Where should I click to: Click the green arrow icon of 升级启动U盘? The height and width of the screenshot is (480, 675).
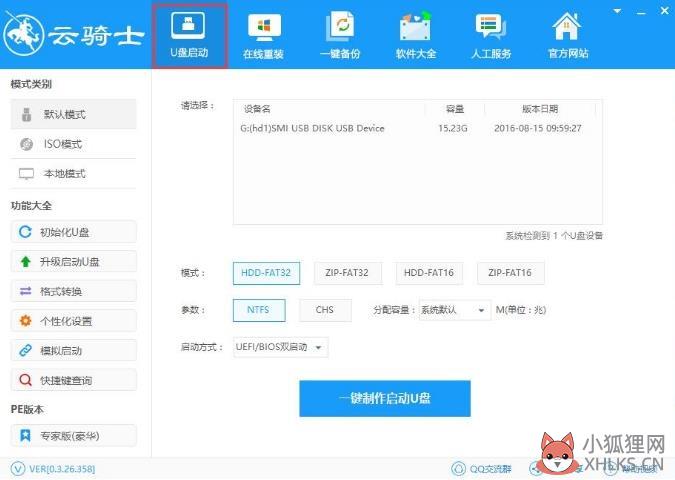pyautogui.click(x=25, y=261)
